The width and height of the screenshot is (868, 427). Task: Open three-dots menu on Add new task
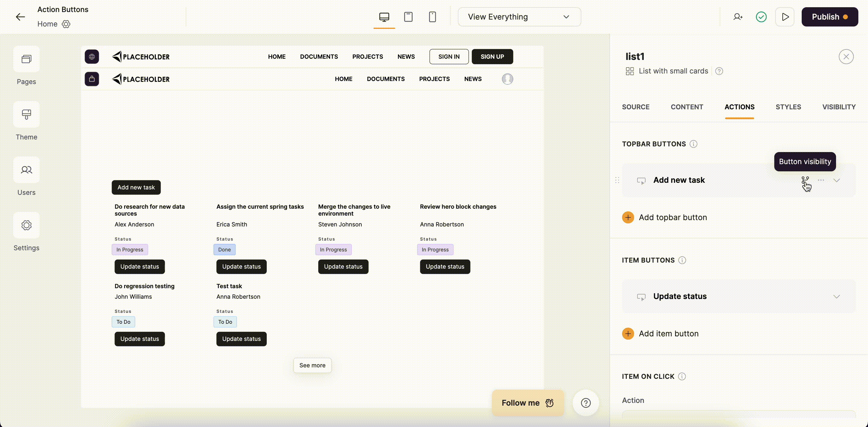[821, 180]
